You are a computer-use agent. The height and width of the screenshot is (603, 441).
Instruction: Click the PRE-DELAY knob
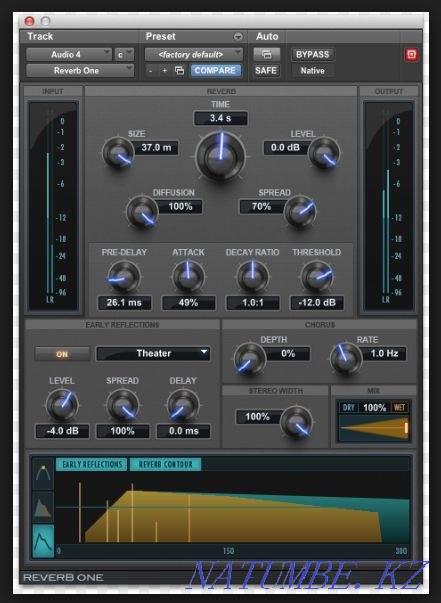point(124,277)
